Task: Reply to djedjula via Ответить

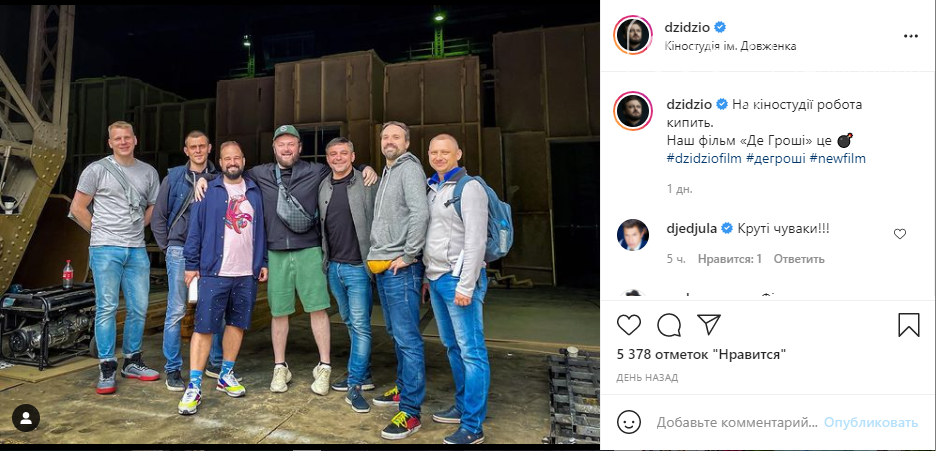Action: coord(799,259)
